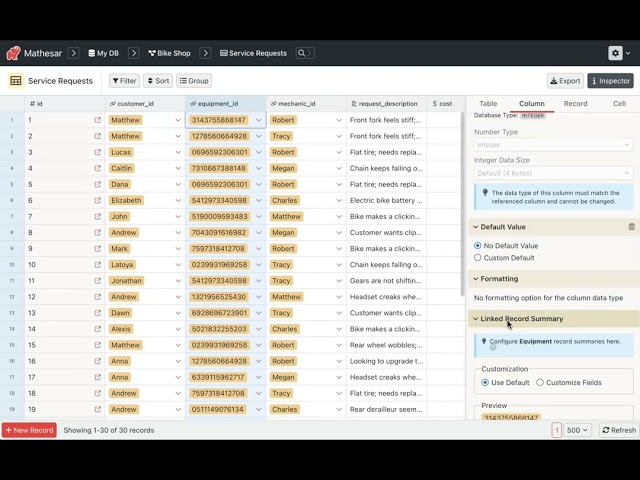Click the table's vertical scrollbar
Image resolution: width=640 pixels, height=480 pixels.
[x=462, y=204]
